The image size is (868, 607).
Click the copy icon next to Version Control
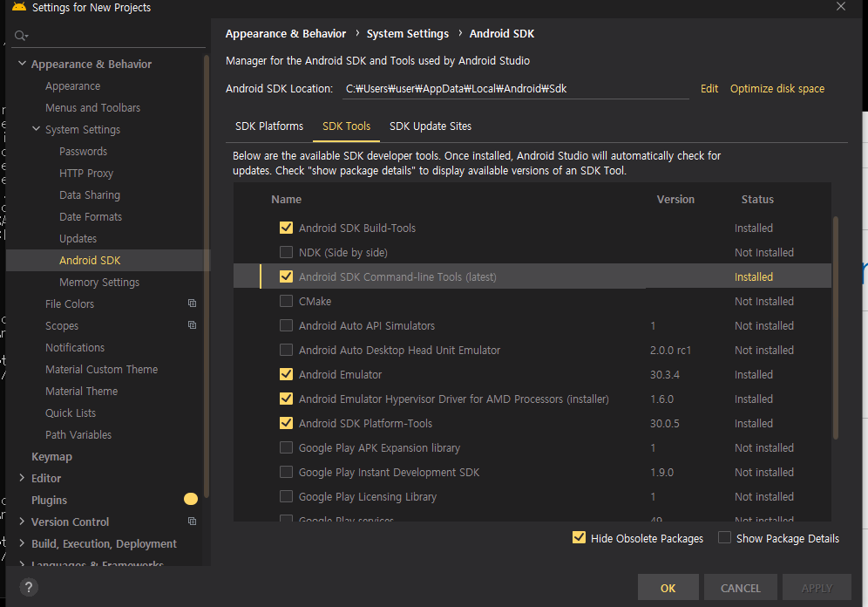(192, 522)
